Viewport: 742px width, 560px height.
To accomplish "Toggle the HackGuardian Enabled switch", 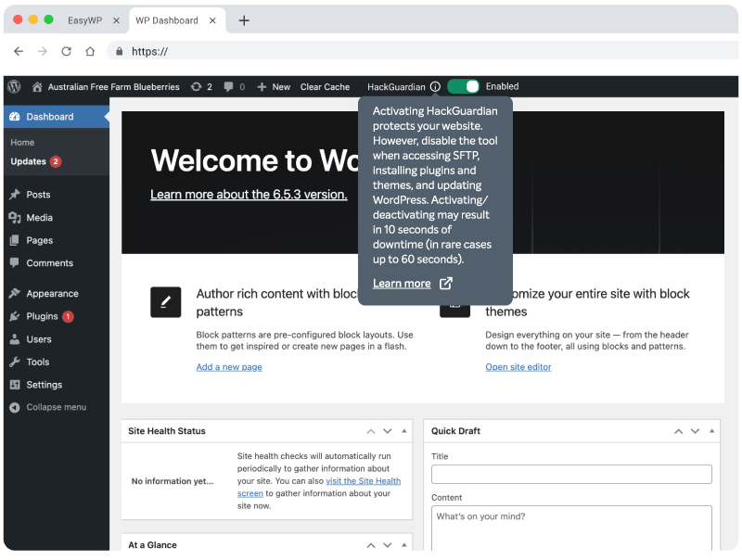I will pos(463,86).
